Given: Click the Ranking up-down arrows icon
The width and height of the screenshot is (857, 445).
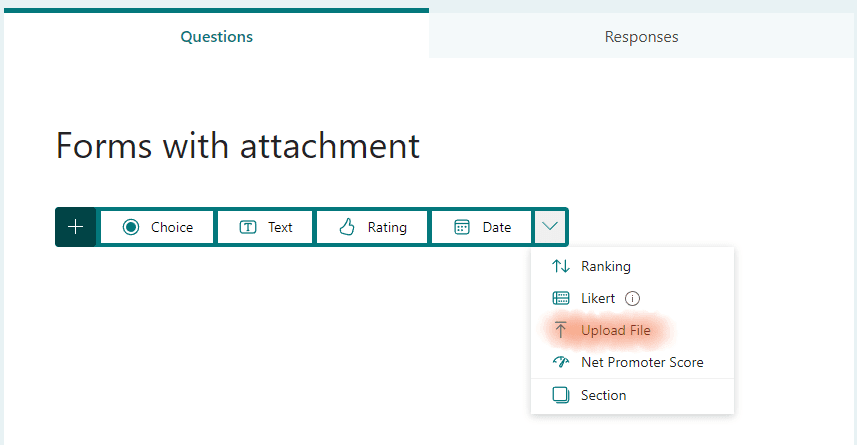Looking at the screenshot, I should point(561,266).
